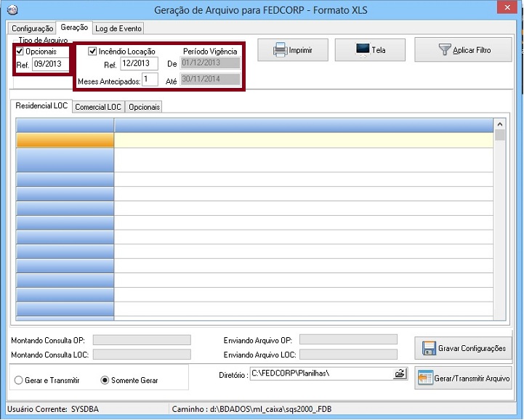Open the directory browse folder icon
Viewport: 524px width, 420px height.
[x=400, y=373]
